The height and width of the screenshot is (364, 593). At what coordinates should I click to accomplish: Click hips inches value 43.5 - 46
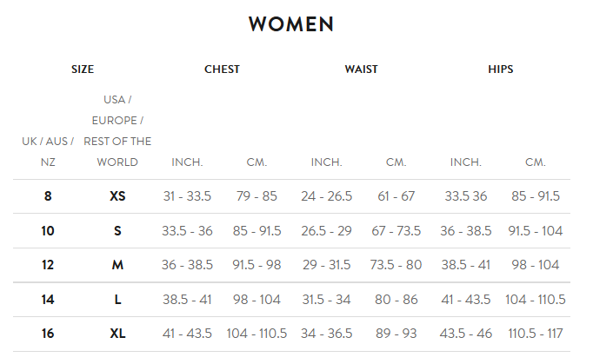[x=465, y=334]
